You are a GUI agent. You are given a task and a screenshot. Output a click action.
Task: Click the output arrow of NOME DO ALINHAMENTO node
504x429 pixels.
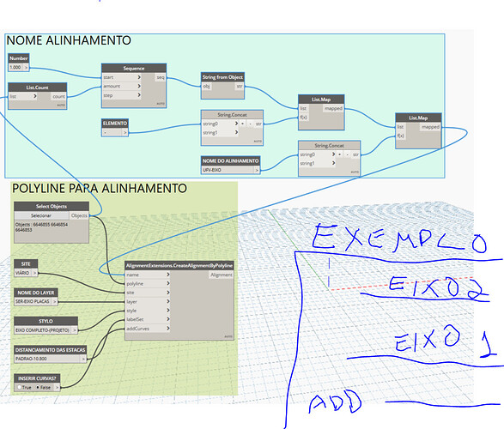click(x=257, y=170)
